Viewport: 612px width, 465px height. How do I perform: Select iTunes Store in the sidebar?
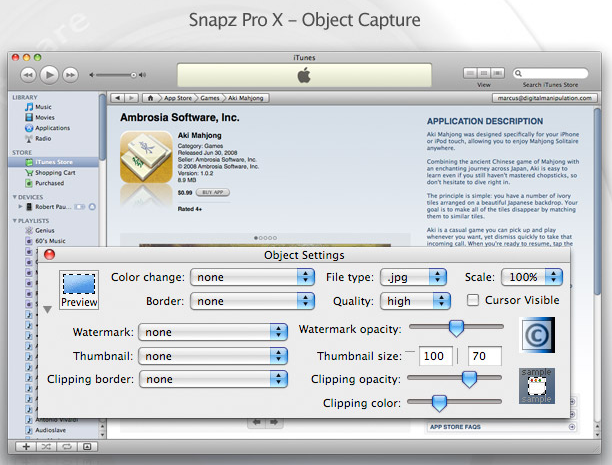click(54, 162)
